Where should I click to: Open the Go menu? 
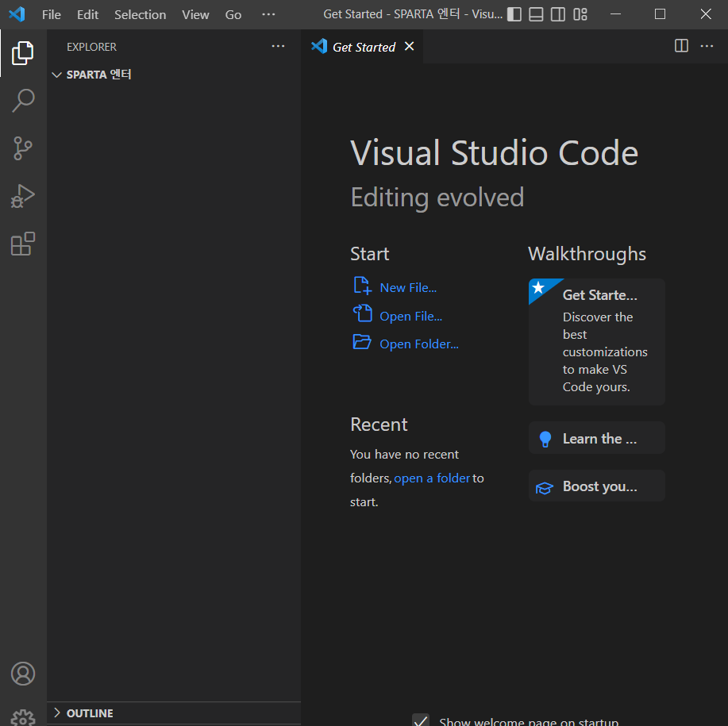233,15
